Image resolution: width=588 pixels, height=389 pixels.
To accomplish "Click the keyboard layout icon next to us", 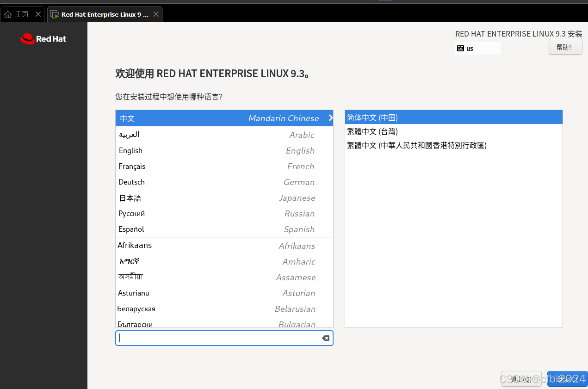I will click(460, 48).
